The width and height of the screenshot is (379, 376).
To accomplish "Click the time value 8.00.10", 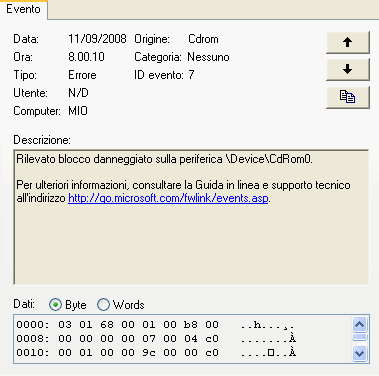I will click(x=86, y=57).
